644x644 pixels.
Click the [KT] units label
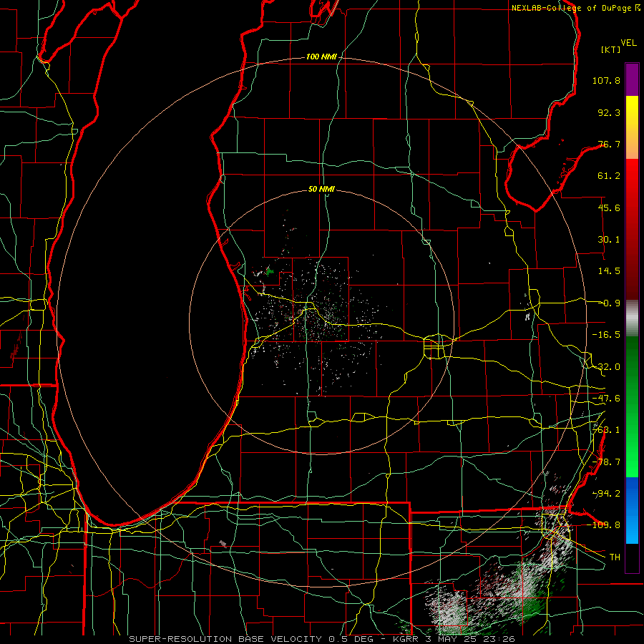611,49
